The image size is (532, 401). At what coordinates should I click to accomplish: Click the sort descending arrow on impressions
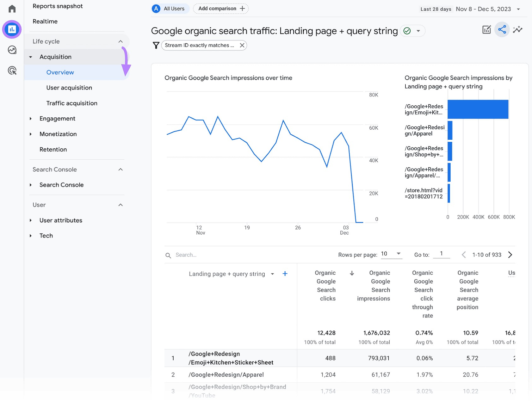click(352, 273)
